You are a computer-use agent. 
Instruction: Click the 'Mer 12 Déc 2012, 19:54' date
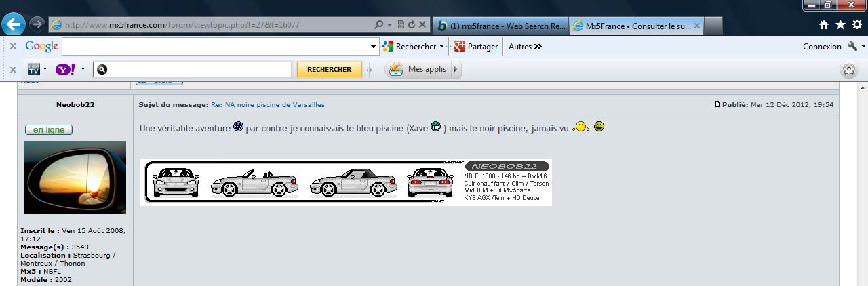(x=791, y=104)
